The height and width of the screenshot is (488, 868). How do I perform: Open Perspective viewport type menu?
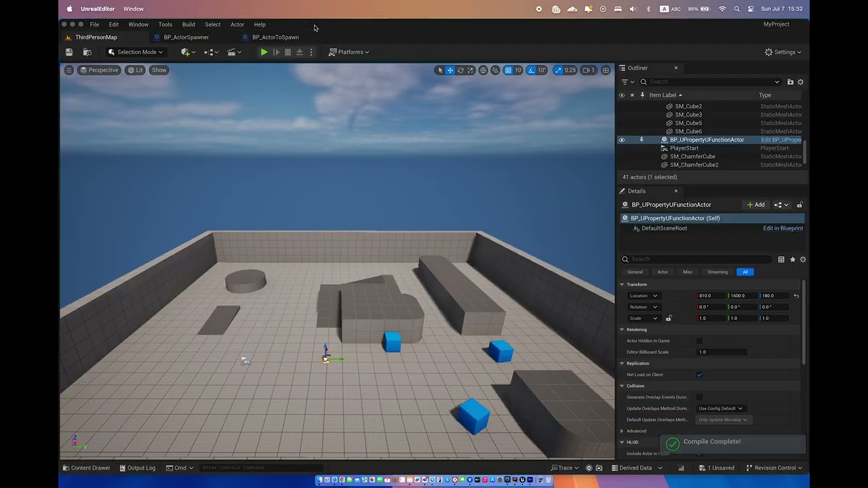pos(99,70)
